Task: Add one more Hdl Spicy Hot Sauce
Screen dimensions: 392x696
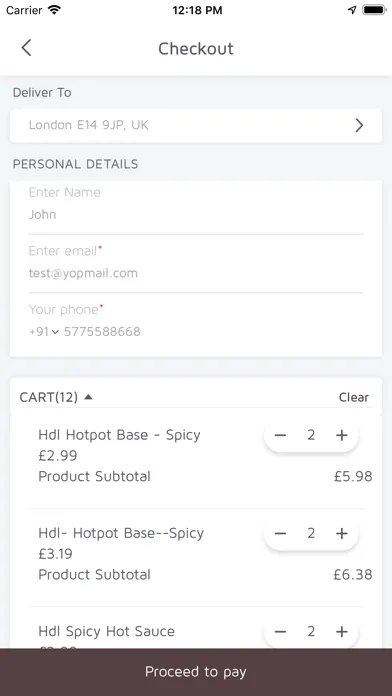Action: pos(341,632)
